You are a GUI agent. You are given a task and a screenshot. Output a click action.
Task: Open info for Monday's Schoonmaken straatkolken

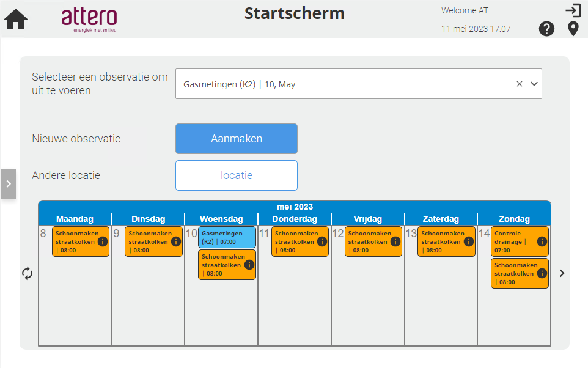pos(103,241)
